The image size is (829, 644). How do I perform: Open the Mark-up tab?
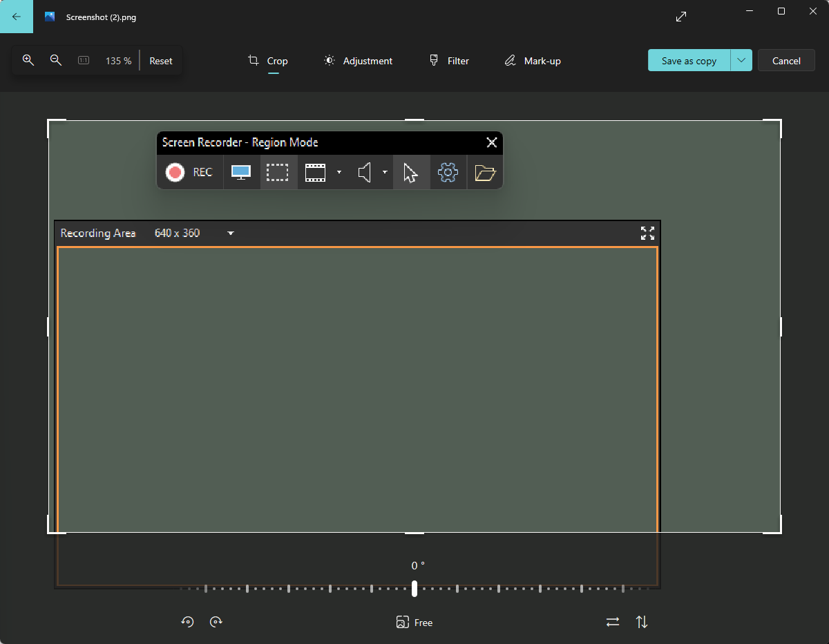pos(533,61)
